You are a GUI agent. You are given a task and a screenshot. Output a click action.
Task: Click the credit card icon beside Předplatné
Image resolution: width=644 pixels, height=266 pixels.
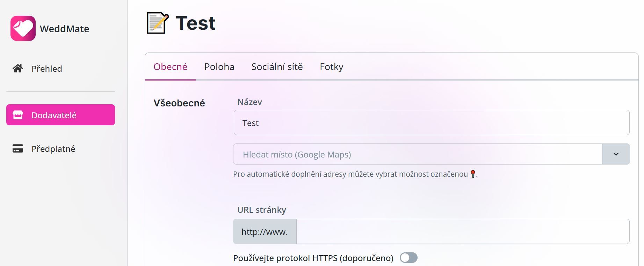click(18, 148)
